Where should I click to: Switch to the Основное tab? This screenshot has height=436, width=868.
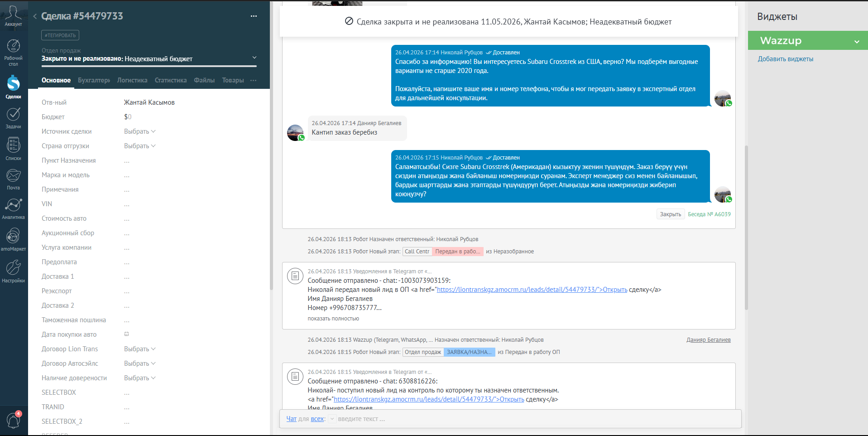pos(56,80)
